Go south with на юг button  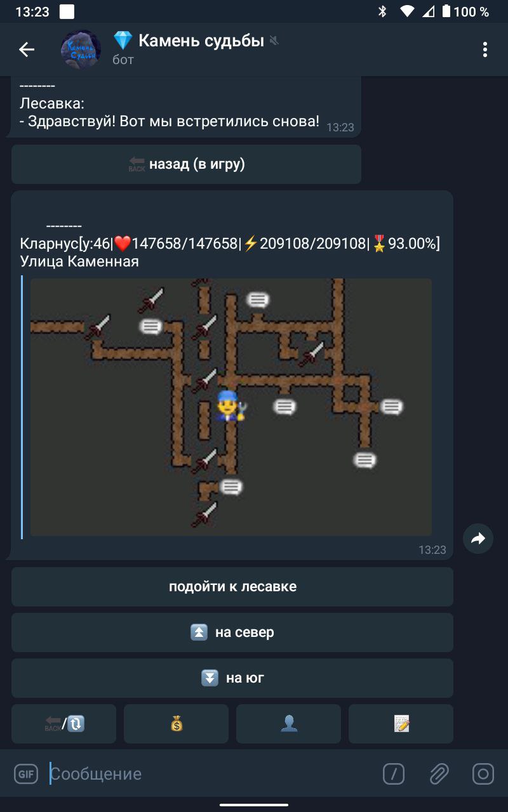point(232,678)
